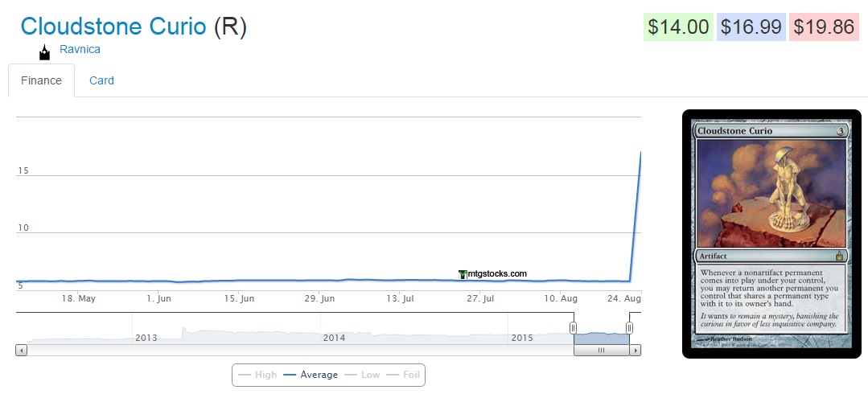Toggle the High price series in legend

coord(257,375)
